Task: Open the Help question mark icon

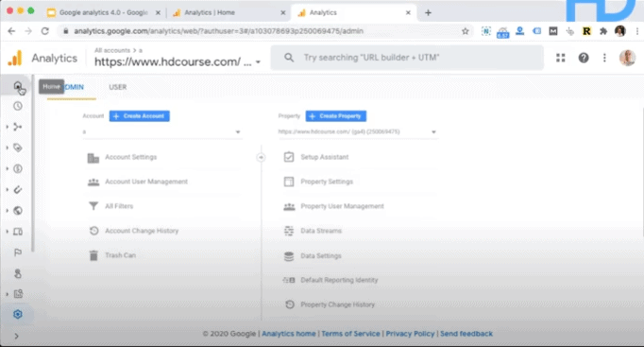Action: 584,58
